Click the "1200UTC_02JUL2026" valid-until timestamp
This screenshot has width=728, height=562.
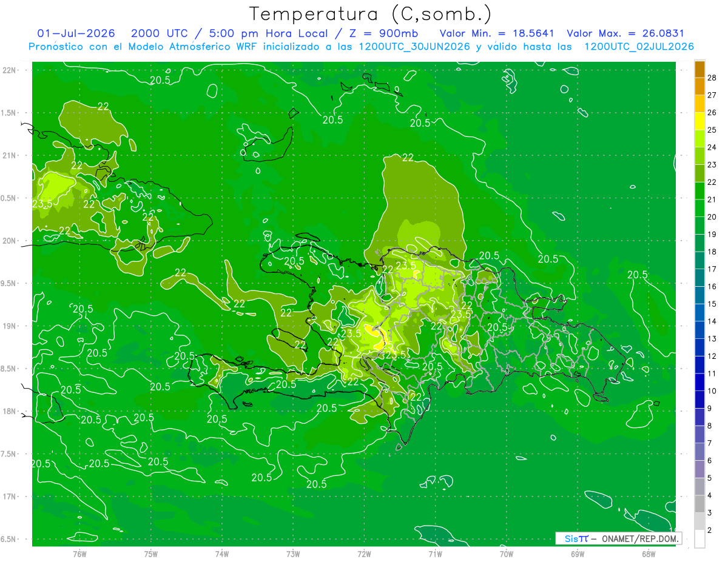[x=639, y=47]
